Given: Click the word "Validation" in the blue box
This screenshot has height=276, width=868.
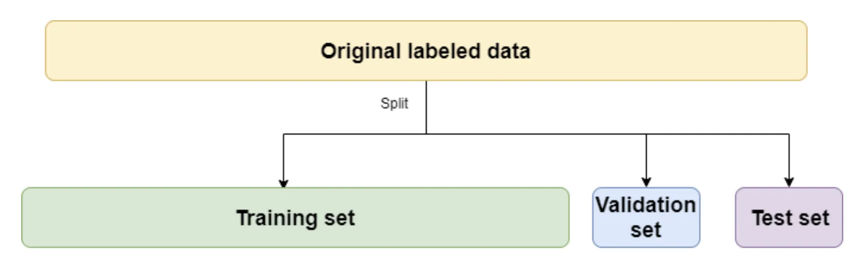Looking at the screenshot, I should (x=646, y=205).
